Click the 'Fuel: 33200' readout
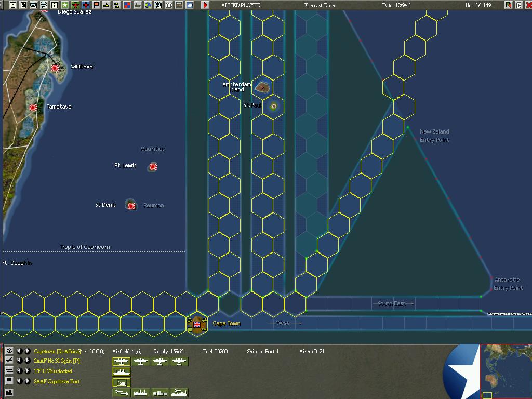Screen dimensions: 532x399 [215, 352]
